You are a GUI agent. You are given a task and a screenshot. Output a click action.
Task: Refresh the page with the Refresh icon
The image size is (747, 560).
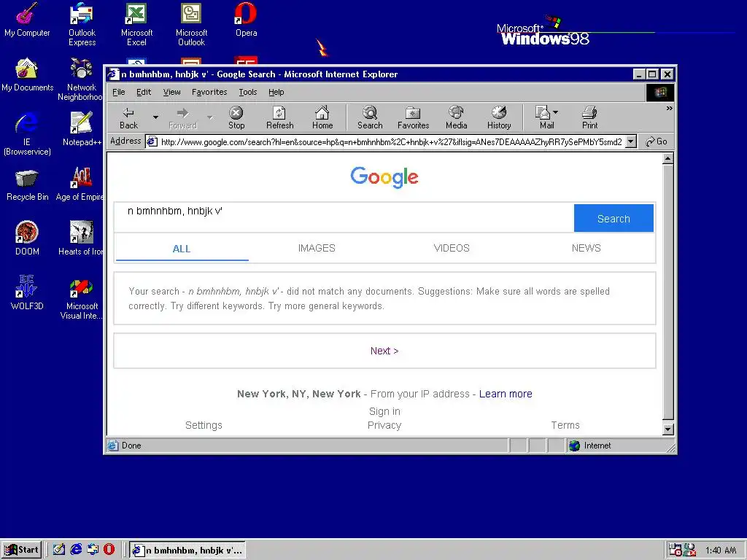tap(279, 117)
